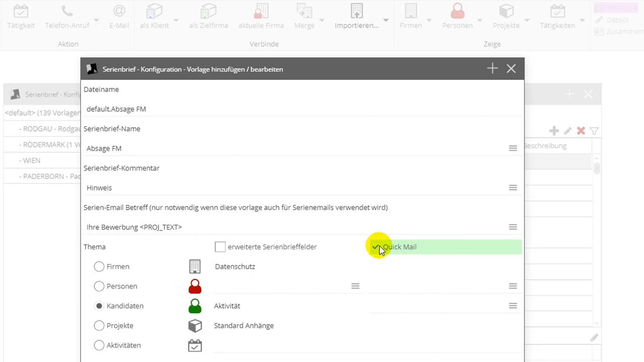Viewport: 644px width, 362px height.
Task: Show the Tätigkeiten view
Action: (557, 11)
